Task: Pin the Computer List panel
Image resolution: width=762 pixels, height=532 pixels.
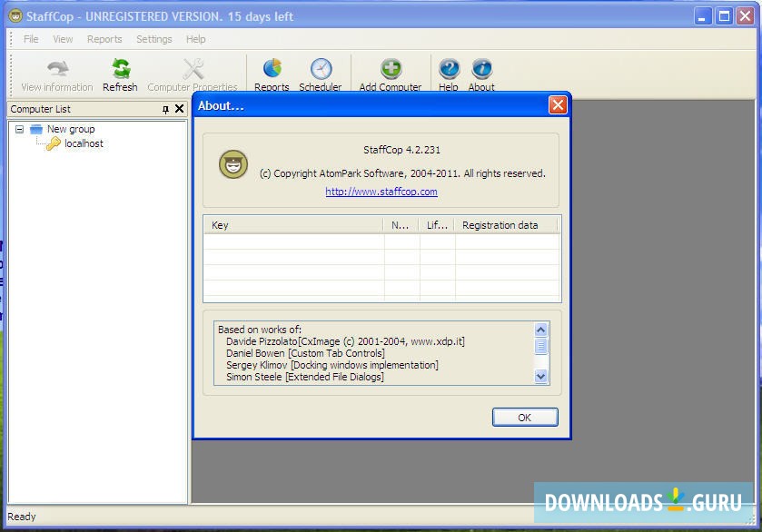Action: click(165, 109)
